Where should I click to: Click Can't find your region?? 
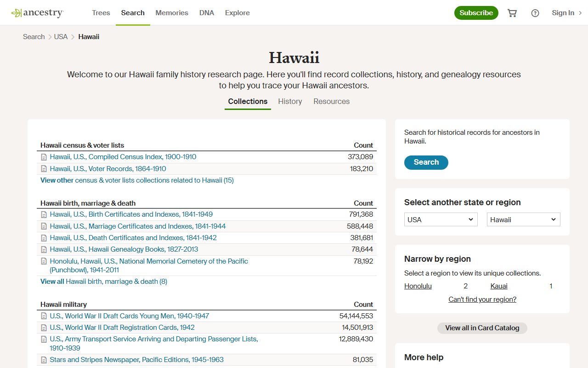point(482,299)
